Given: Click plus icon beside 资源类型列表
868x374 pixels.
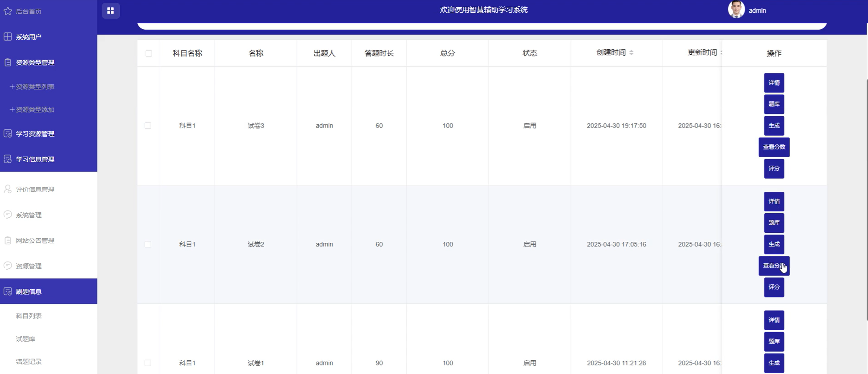Looking at the screenshot, I should 12,87.
